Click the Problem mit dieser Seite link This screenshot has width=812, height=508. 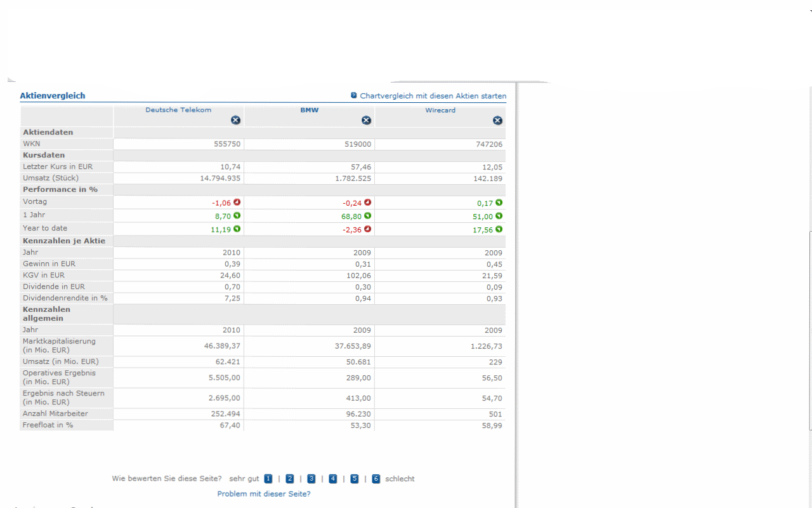(264, 493)
